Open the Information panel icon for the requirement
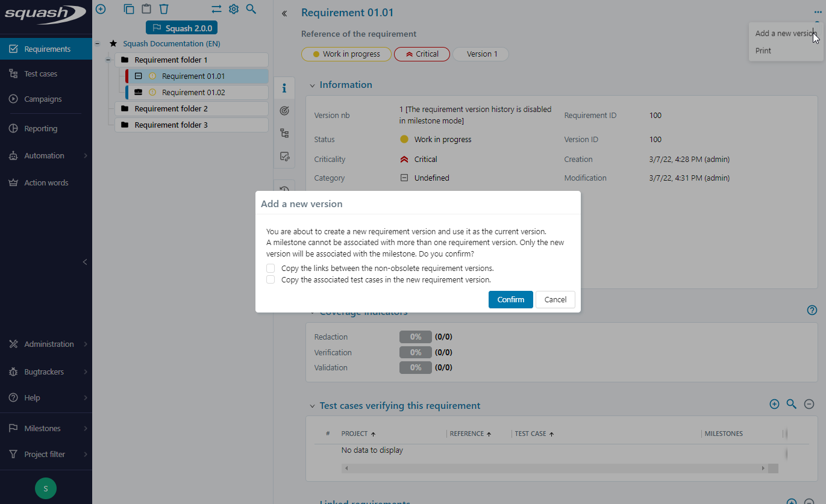Image resolution: width=826 pixels, height=504 pixels. tap(284, 88)
